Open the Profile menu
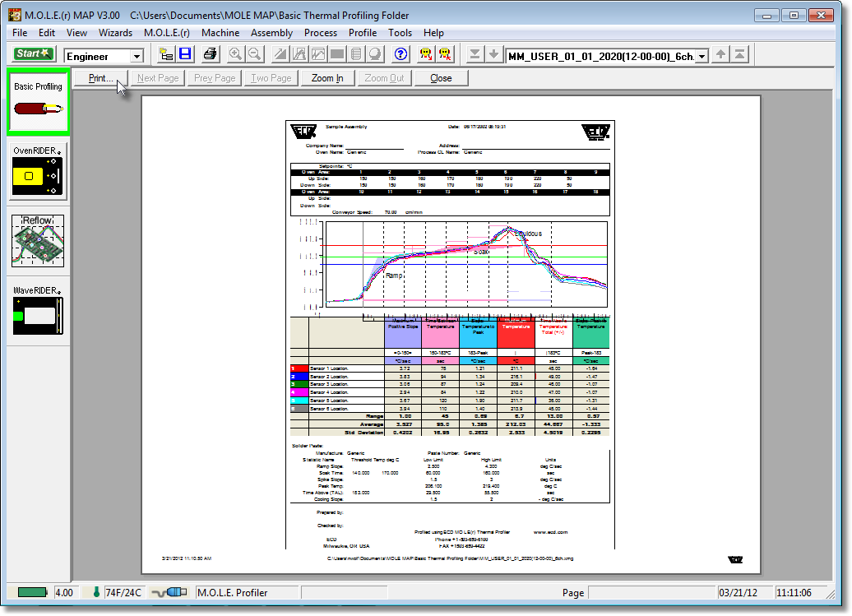The width and height of the screenshot is (852, 616). [363, 33]
